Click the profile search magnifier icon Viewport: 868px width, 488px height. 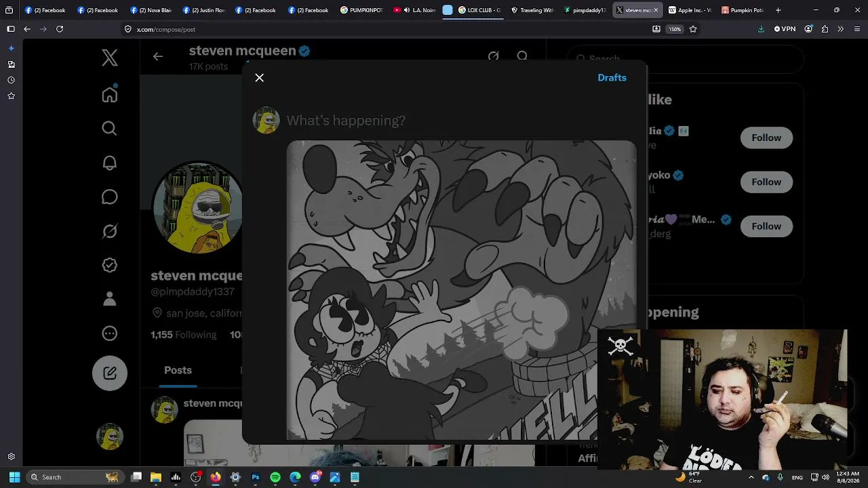[x=522, y=56]
